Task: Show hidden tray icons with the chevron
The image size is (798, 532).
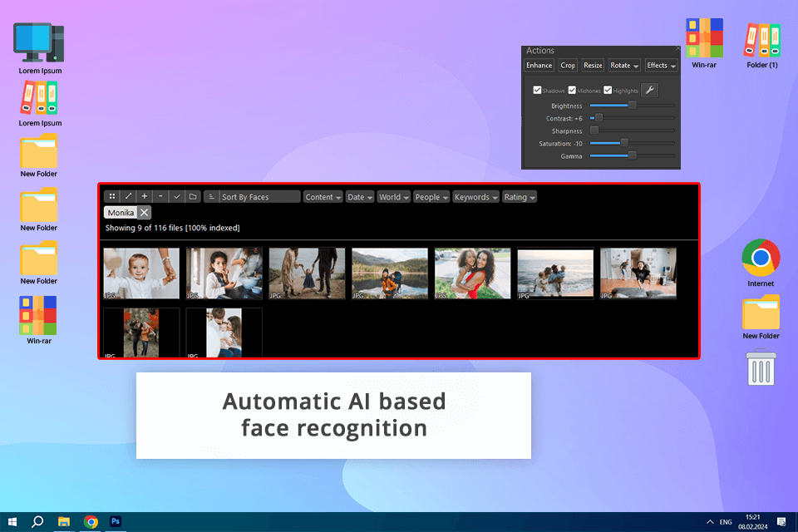Action: pos(709,522)
